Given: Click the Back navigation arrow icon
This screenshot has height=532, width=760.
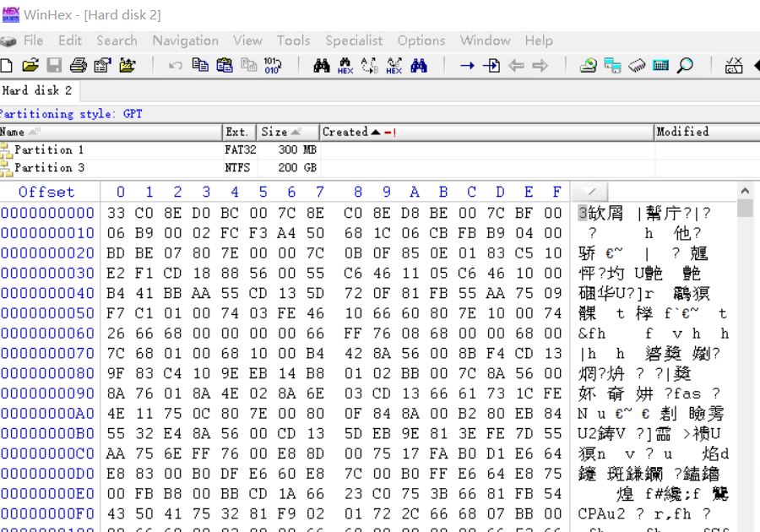Looking at the screenshot, I should coord(516,65).
